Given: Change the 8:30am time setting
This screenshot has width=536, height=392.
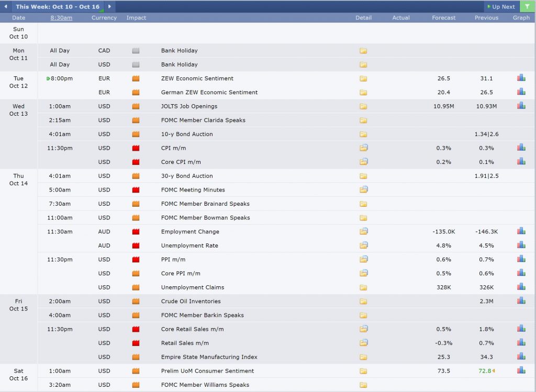Looking at the screenshot, I should (x=61, y=18).
